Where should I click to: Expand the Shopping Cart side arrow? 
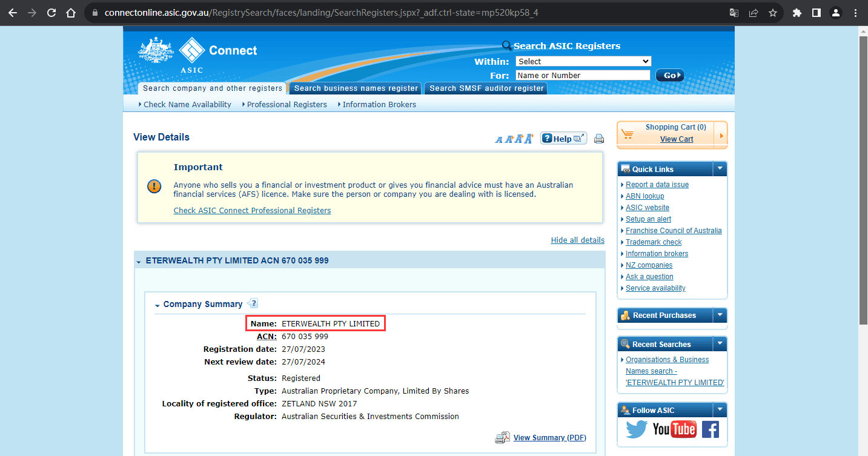click(x=721, y=135)
